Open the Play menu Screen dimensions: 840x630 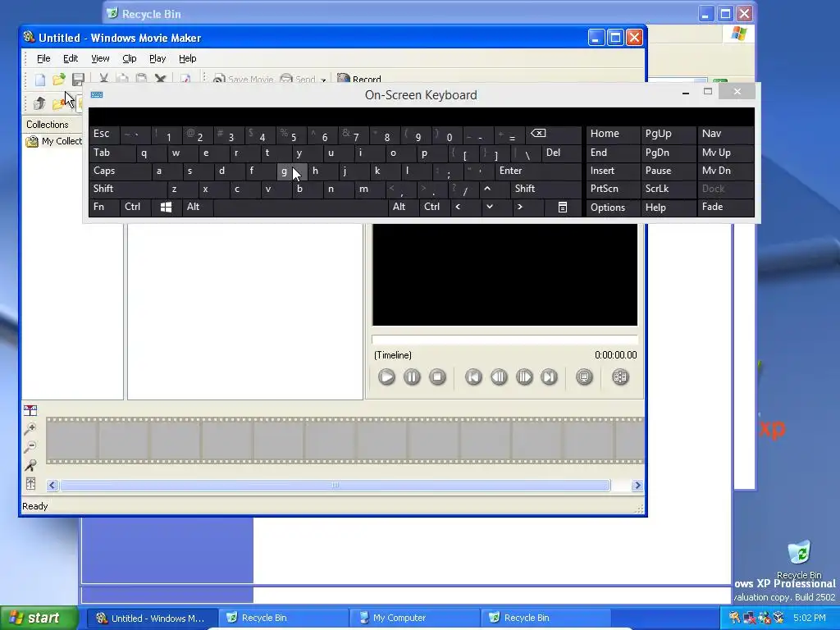pos(157,58)
